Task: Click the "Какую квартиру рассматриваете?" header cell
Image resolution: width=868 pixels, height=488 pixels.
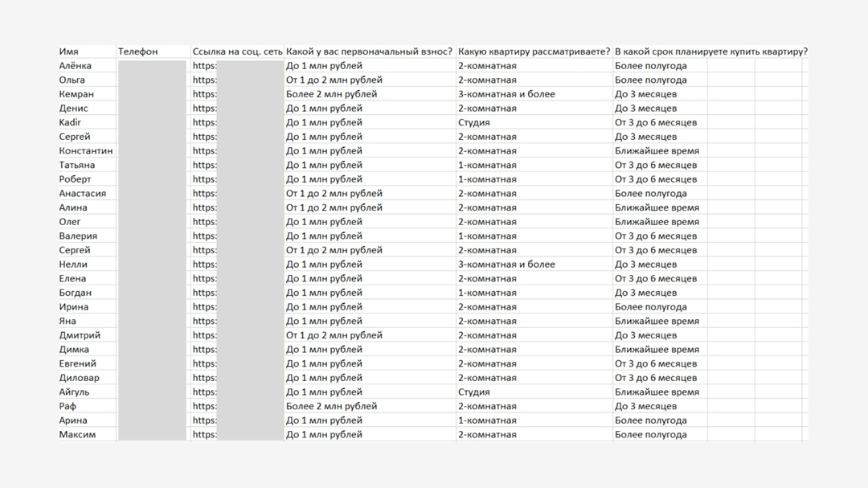Action: click(x=534, y=51)
